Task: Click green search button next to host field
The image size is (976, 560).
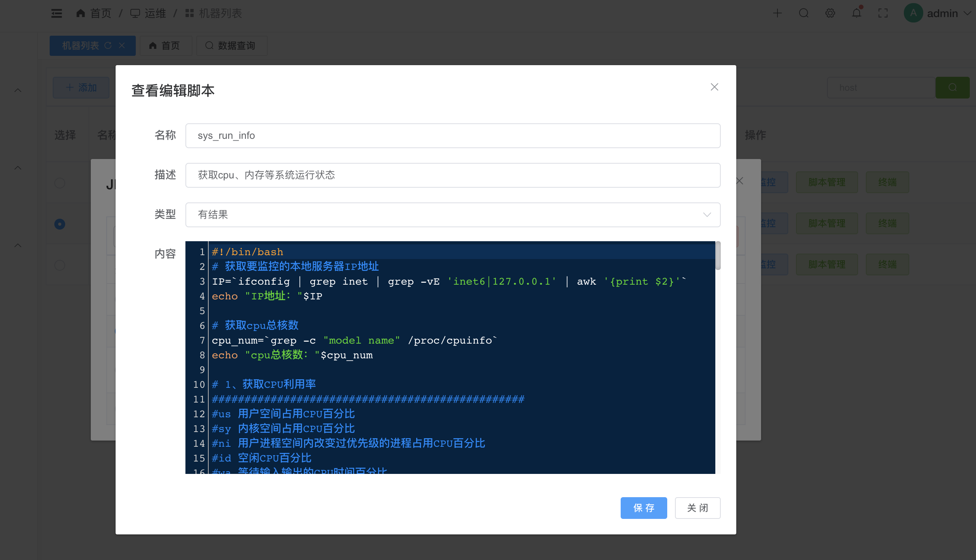Action: (x=952, y=88)
